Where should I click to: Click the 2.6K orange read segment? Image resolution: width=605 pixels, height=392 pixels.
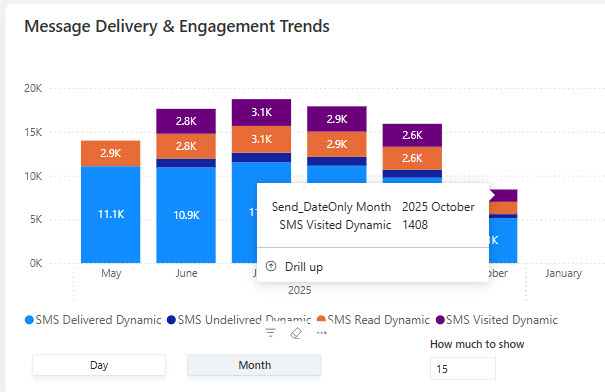pos(412,158)
